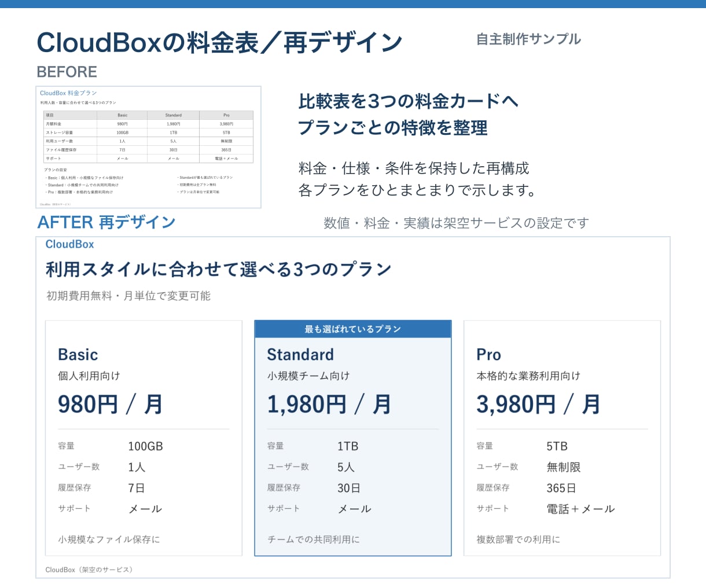The height and width of the screenshot is (588, 706).
Task: Select the Standard plan name
Action: pos(300,354)
